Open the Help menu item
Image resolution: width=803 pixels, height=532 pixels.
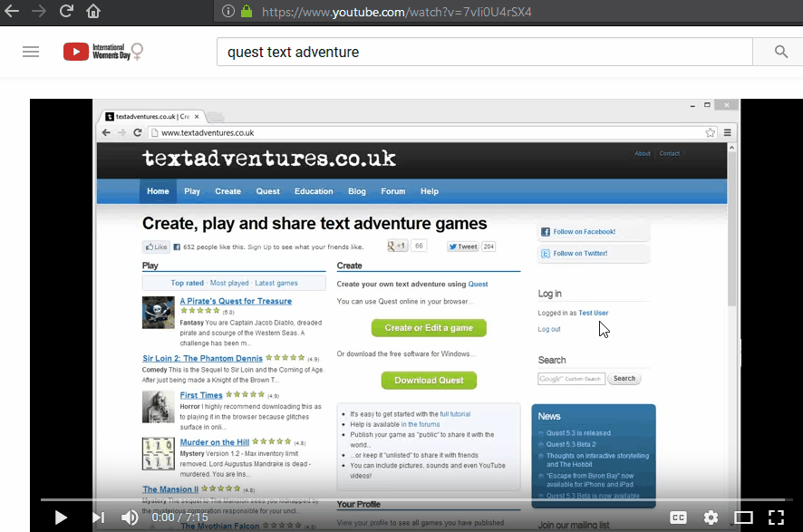pyautogui.click(x=430, y=191)
